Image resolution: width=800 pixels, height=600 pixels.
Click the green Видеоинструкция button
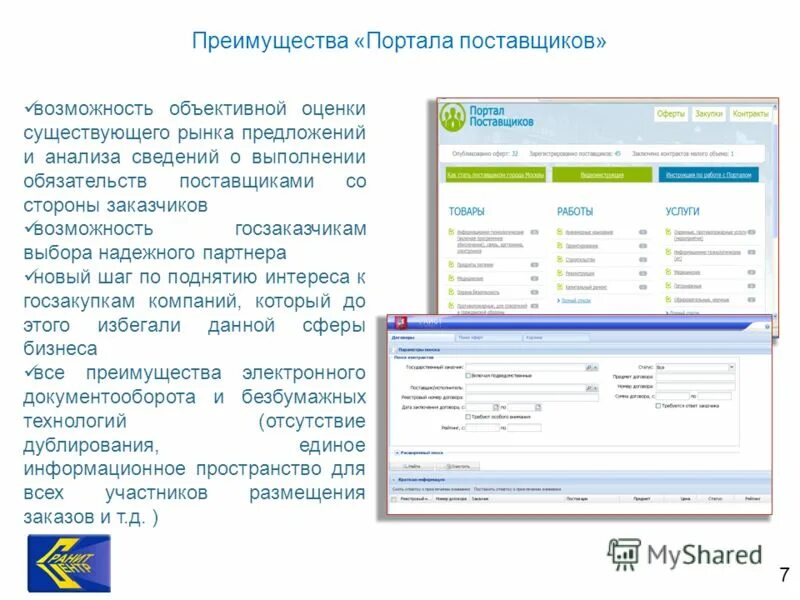tap(602, 174)
